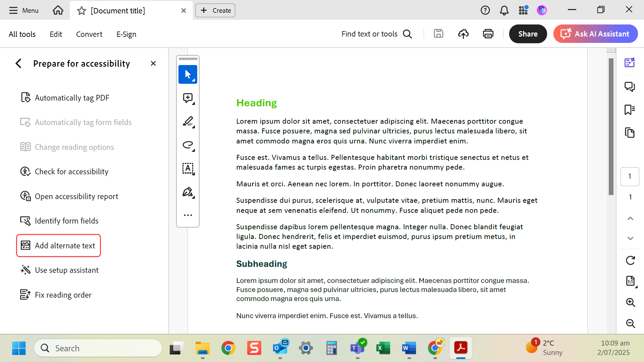Image resolution: width=644 pixels, height=362 pixels.
Task: Click the Find text or tools search
Action: [377, 34]
